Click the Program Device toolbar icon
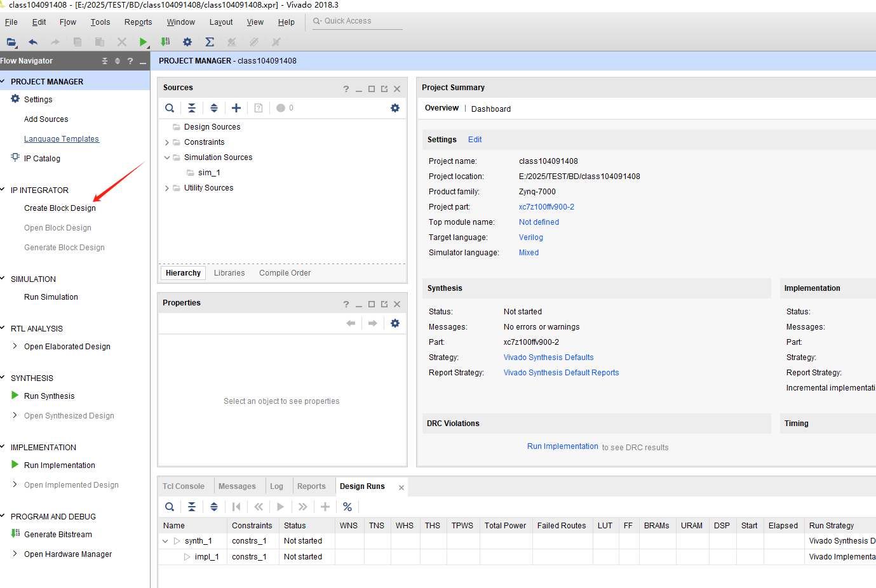 click(x=165, y=42)
